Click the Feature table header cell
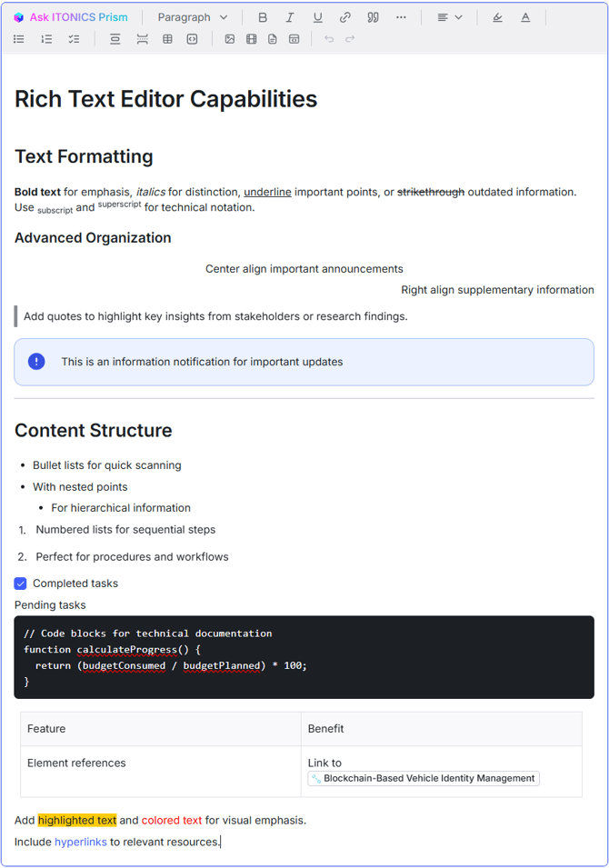Viewport: 609px width, 868px height. pyautogui.click(x=46, y=729)
